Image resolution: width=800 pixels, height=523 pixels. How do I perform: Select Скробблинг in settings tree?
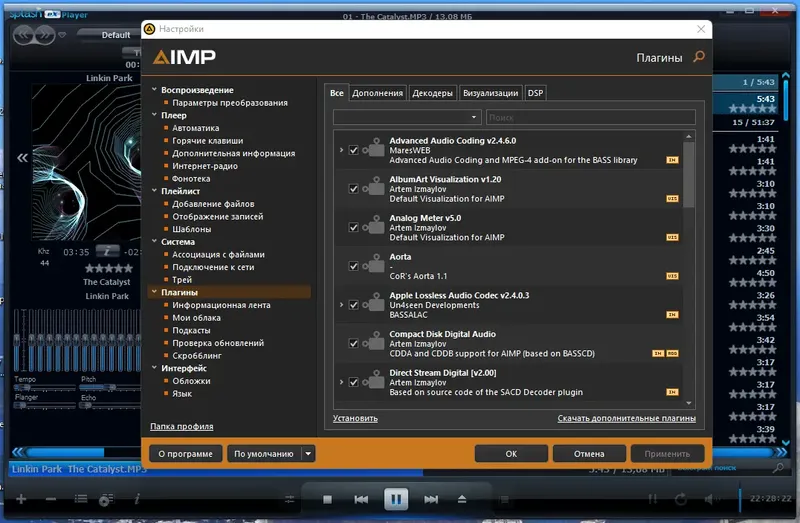point(196,355)
